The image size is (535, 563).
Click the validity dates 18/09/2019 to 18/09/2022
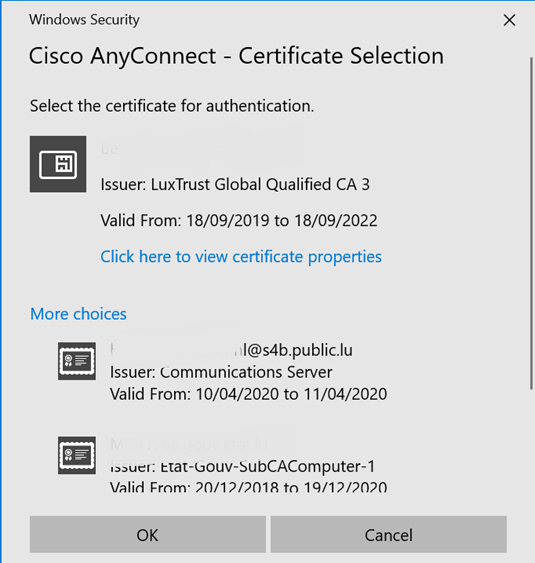[239, 220]
